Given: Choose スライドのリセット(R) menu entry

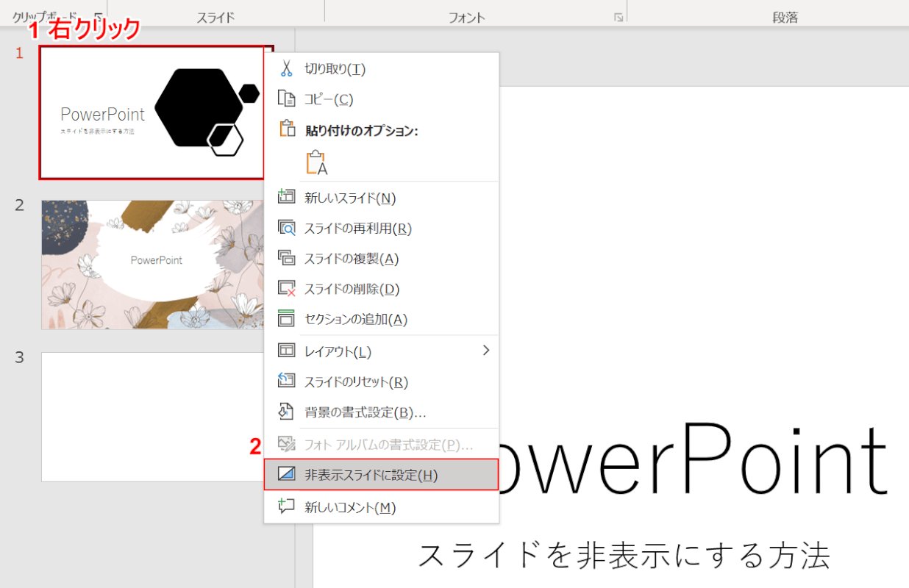Looking at the screenshot, I should [x=381, y=381].
